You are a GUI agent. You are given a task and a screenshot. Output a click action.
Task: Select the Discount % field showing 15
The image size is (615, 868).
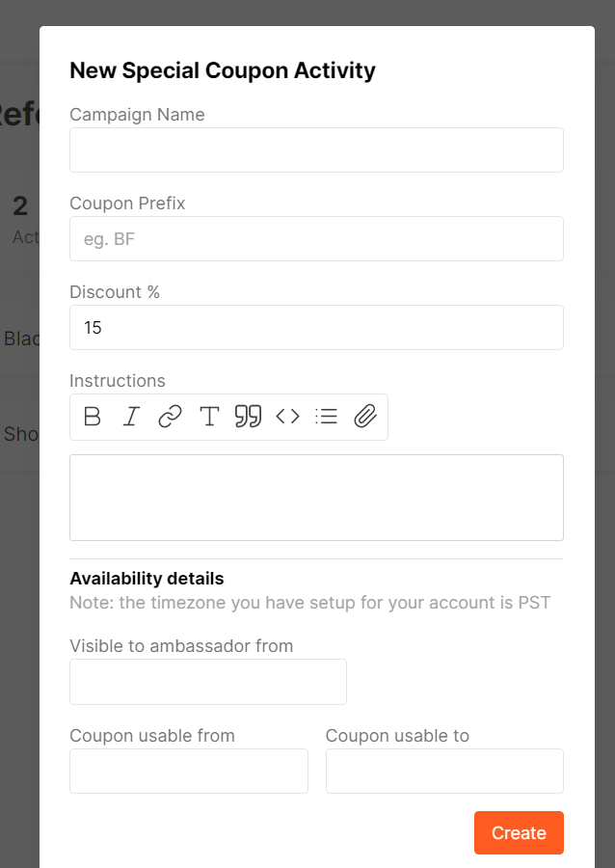pos(316,327)
